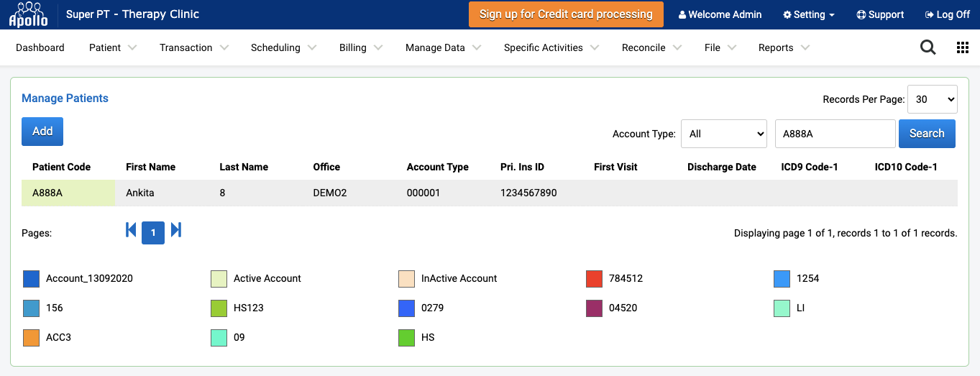
Task: Click Welcome Admin user item
Action: pos(720,14)
